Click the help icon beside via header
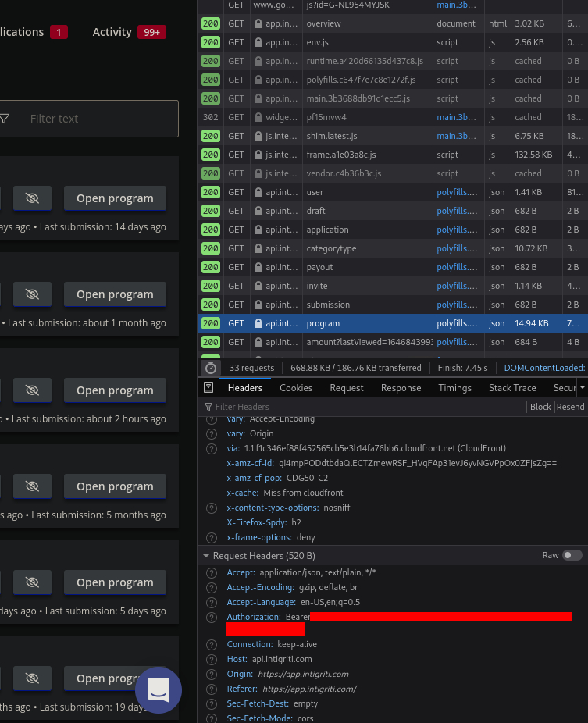The width and height of the screenshot is (588, 723). 212,449
